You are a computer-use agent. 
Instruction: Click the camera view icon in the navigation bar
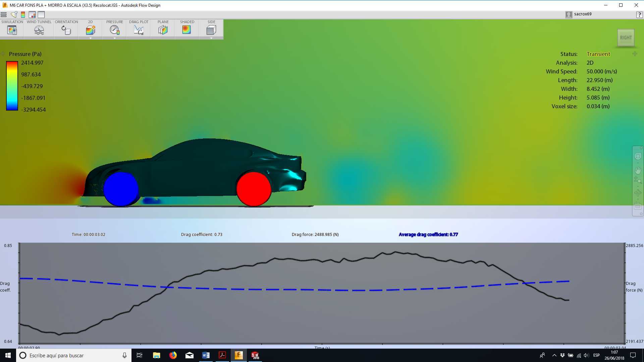(638, 206)
